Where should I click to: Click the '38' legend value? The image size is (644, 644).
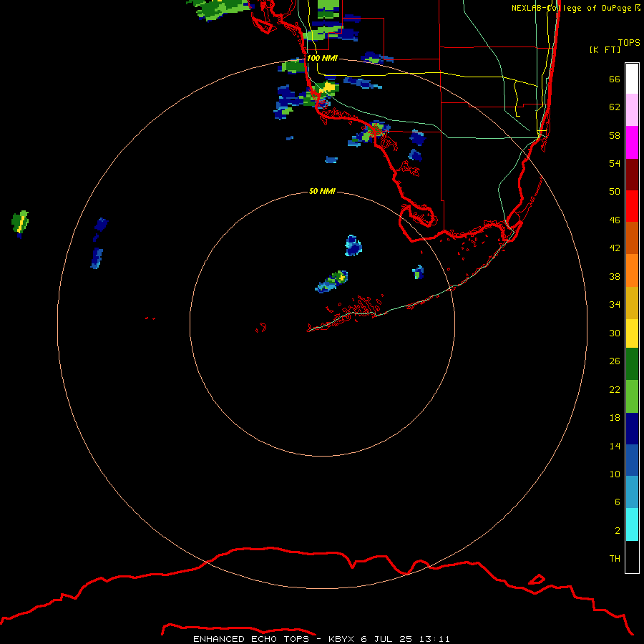click(x=615, y=277)
